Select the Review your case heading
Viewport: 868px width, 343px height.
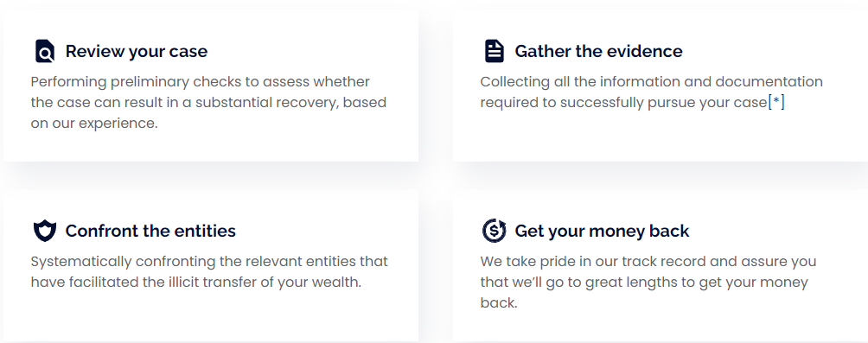[x=137, y=52]
